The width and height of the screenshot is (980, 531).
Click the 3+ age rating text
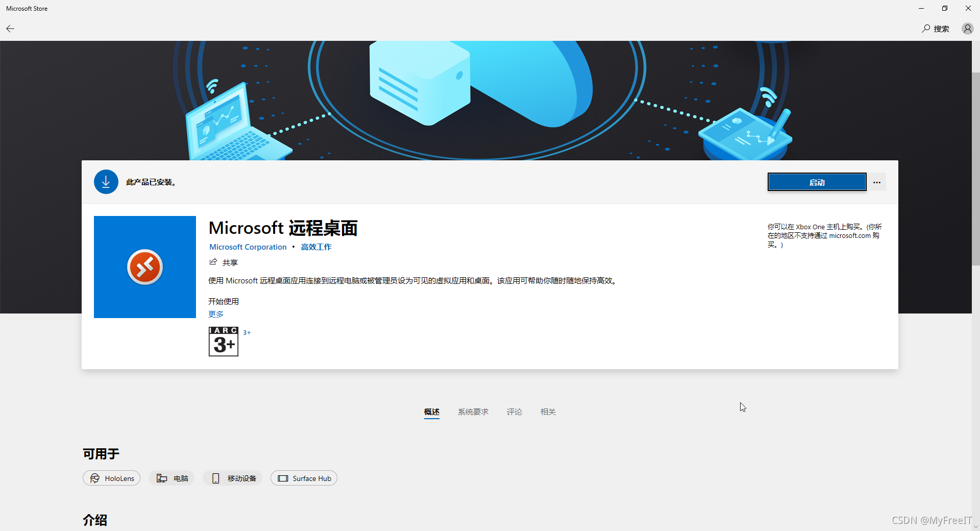247,333
